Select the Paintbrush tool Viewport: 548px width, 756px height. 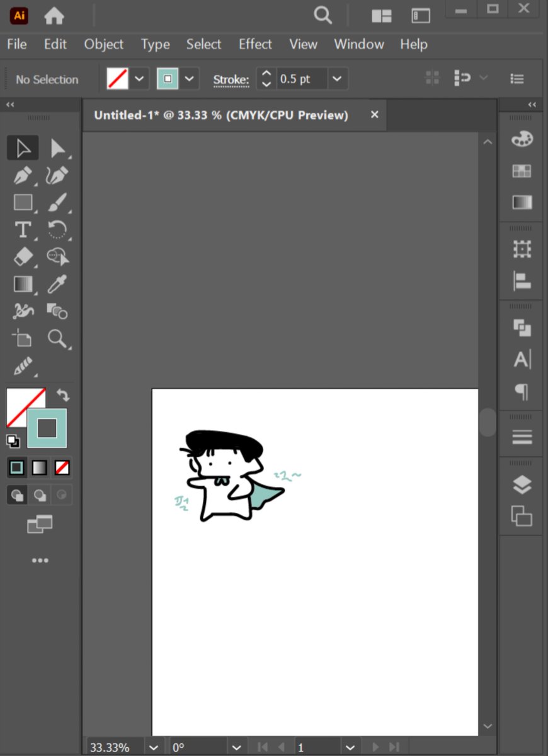click(57, 203)
